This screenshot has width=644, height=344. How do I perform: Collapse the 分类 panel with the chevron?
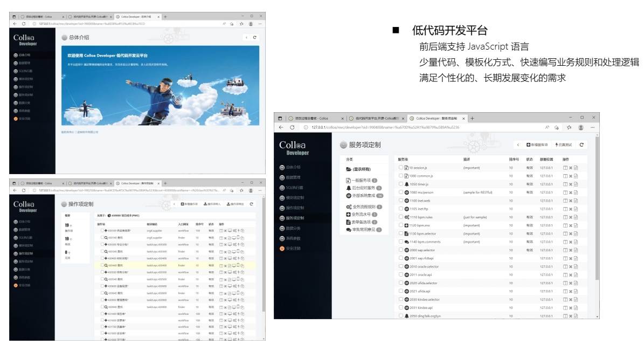tap(518, 145)
